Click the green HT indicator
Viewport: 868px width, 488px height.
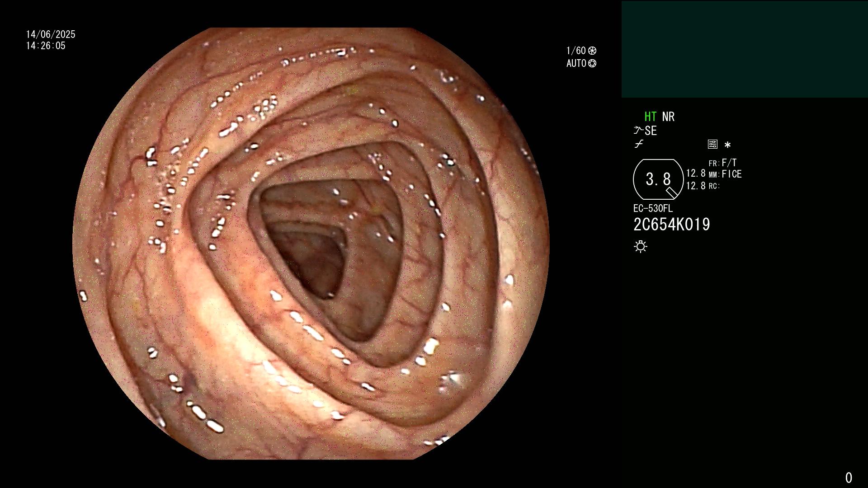coord(650,117)
